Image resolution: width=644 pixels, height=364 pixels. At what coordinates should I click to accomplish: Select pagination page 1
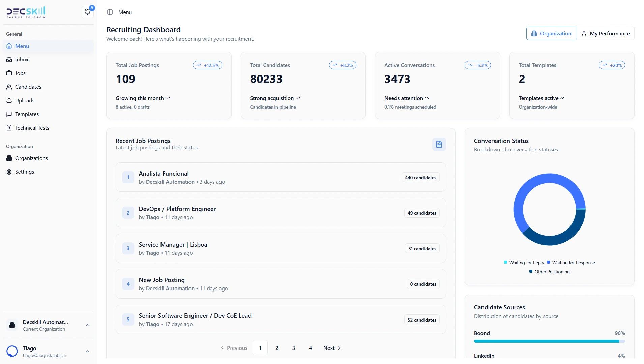point(260,348)
